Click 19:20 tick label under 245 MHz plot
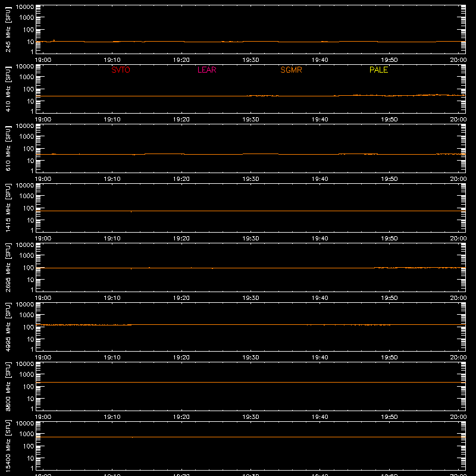476x476 pixels. coord(181,60)
